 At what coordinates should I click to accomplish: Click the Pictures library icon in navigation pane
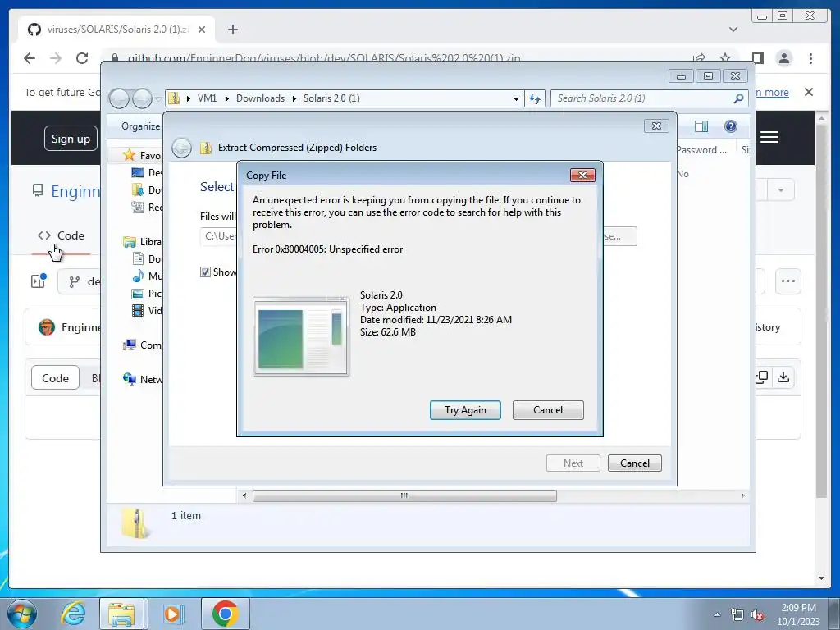coord(138,293)
